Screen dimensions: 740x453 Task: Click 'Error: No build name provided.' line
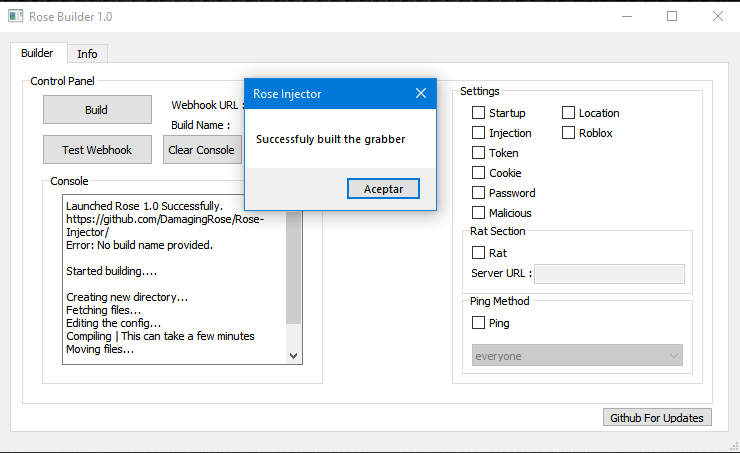[139, 245]
